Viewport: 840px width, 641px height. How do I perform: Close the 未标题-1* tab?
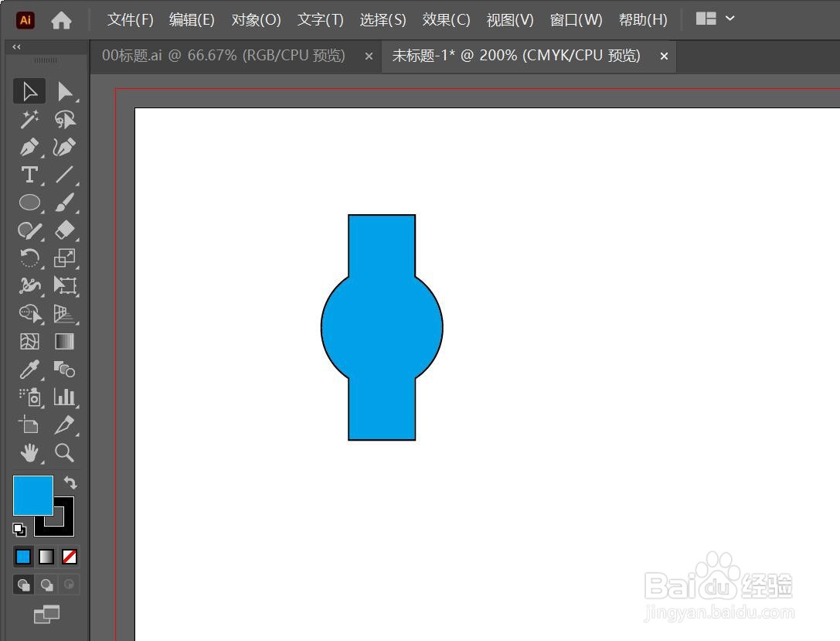tap(664, 56)
